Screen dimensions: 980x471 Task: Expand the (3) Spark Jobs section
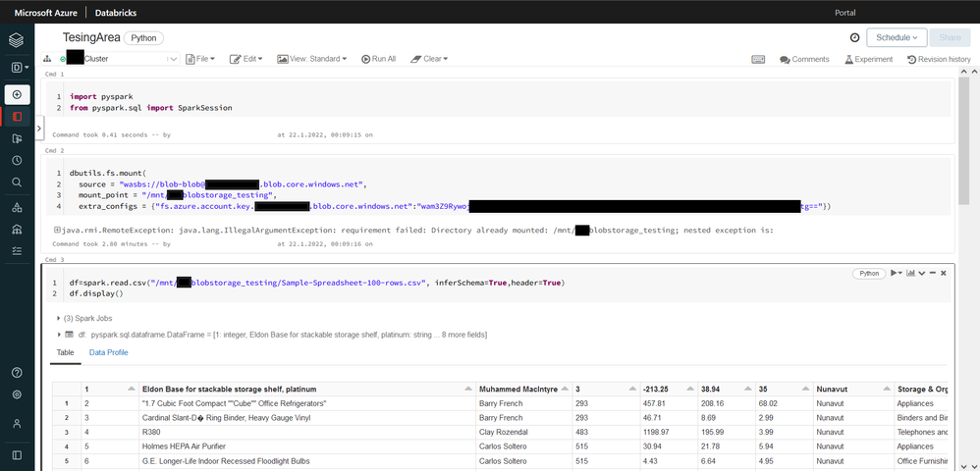pos(59,319)
